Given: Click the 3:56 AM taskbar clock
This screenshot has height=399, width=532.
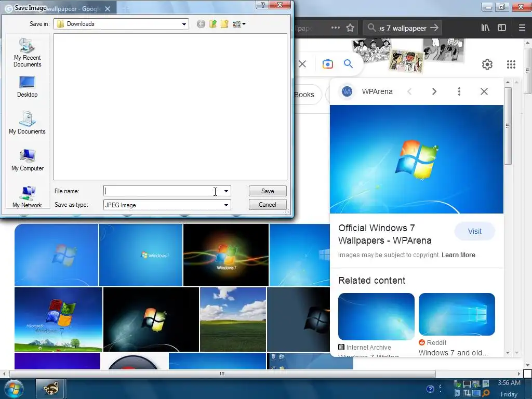Looking at the screenshot, I should point(509,383).
